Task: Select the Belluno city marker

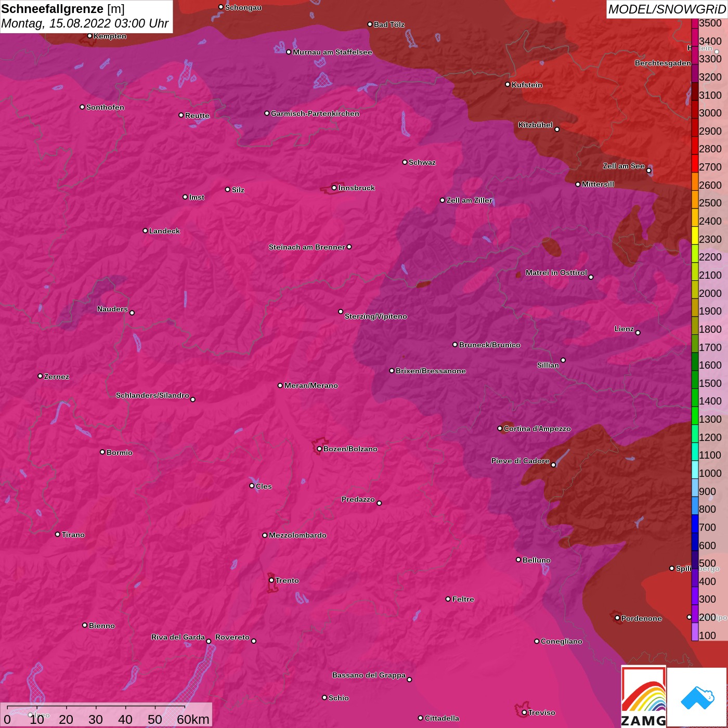Action: click(x=518, y=560)
